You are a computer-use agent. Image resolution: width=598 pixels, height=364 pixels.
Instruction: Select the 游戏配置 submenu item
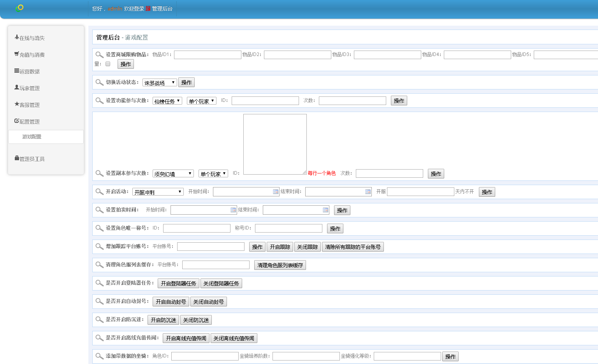click(32, 137)
